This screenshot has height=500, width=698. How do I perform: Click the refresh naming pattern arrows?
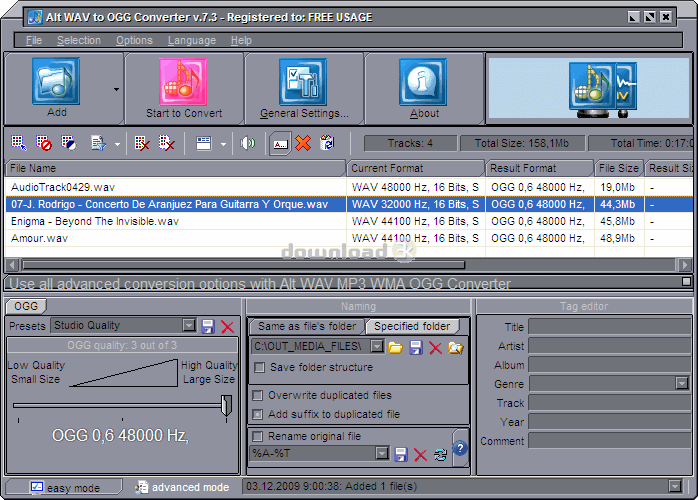pos(441,455)
